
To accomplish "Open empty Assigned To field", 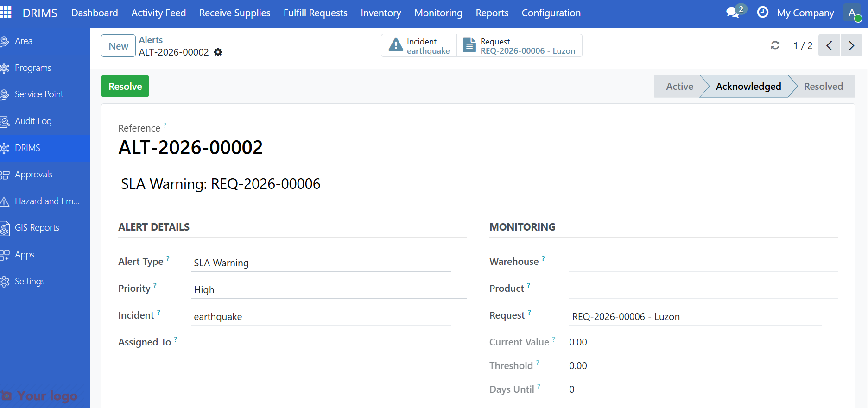I will tap(329, 343).
